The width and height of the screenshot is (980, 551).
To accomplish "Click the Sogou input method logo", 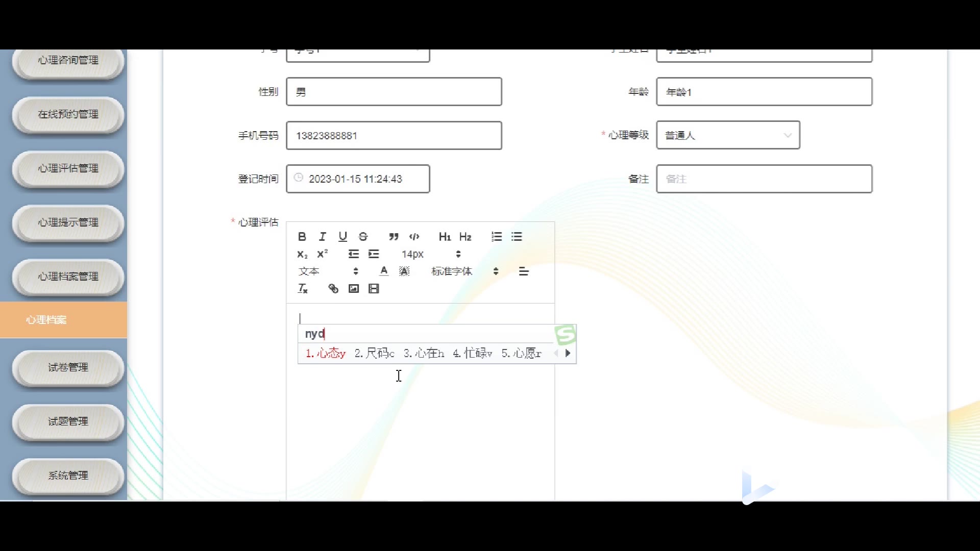I will (566, 335).
